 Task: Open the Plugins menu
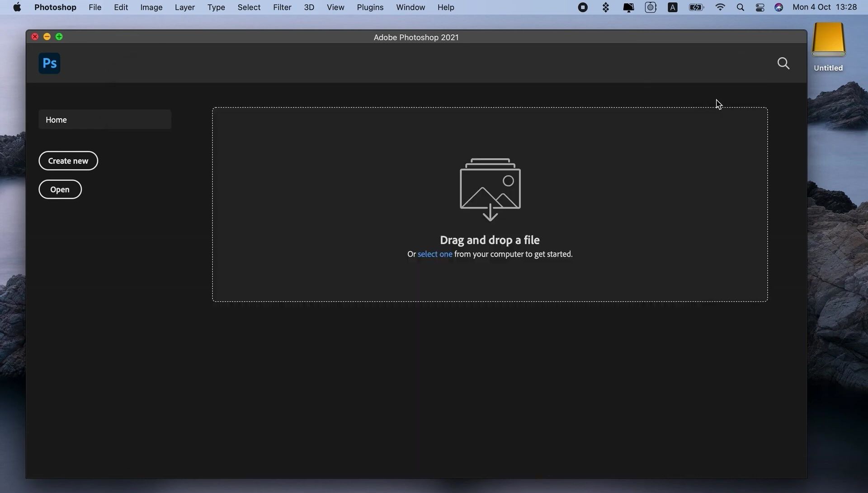[x=370, y=7]
